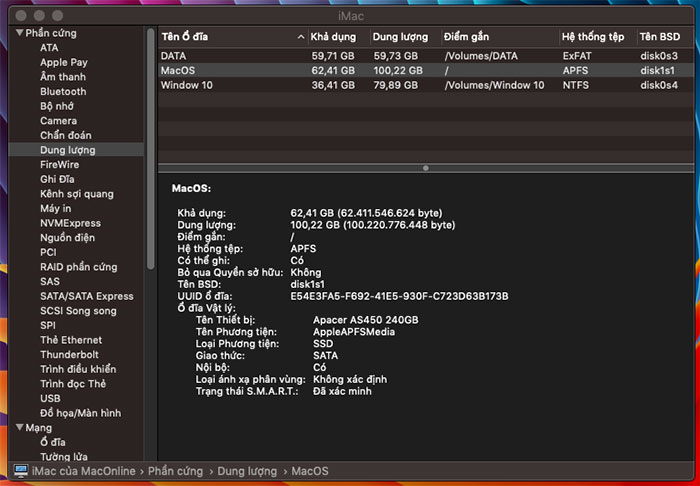Screen dimensions: 700x486
Task: Click MacOS in the path bar
Action: point(310,471)
